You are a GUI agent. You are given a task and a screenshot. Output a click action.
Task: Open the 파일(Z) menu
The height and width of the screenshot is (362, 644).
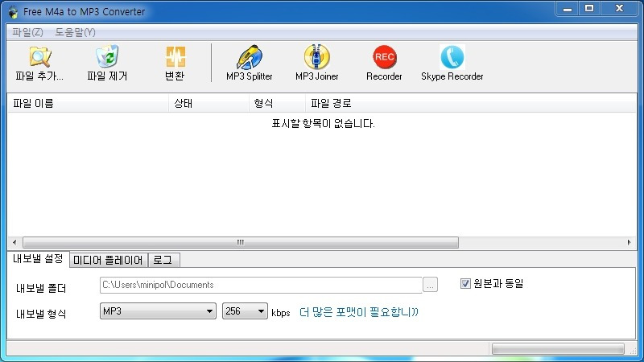[x=27, y=32]
